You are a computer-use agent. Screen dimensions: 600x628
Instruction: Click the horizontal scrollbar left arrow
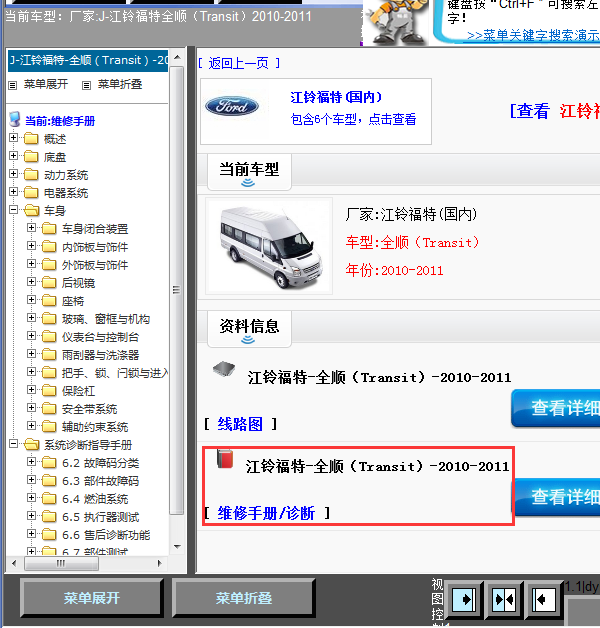14,564
